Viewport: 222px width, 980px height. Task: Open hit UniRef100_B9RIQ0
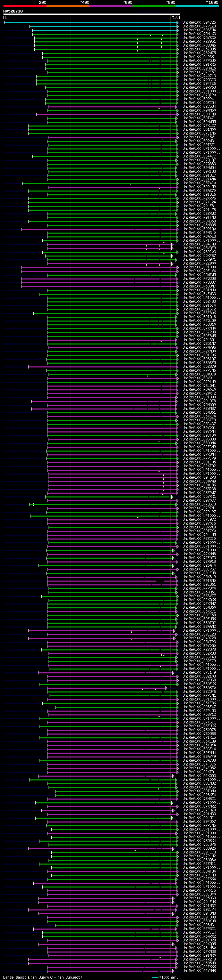click(199, 229)
